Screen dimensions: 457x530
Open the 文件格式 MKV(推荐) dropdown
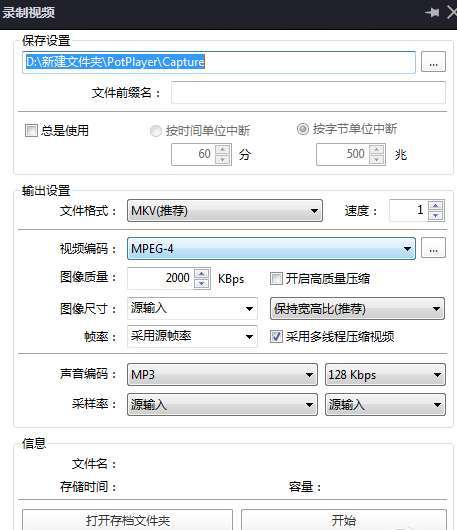point(225,211)
